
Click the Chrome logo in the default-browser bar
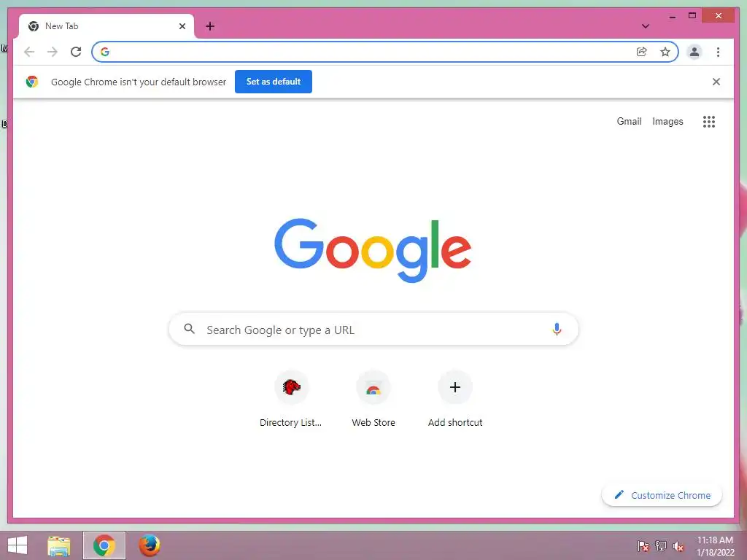point(32,82)
